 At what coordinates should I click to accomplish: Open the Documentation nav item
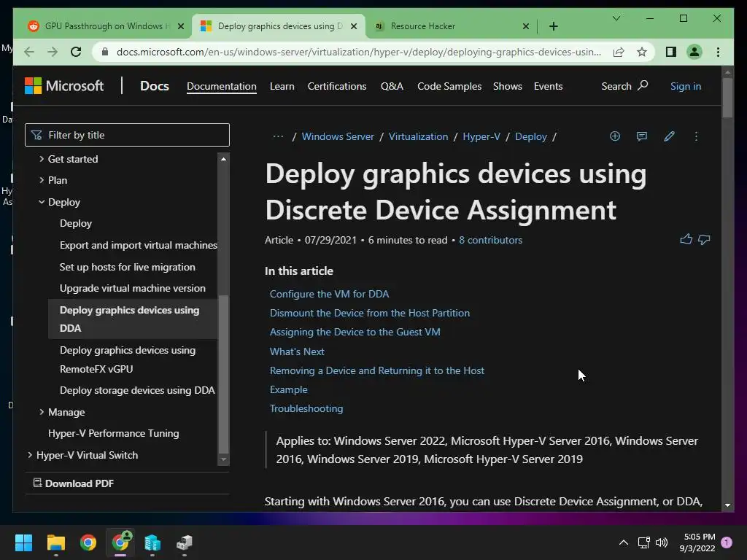222,86
